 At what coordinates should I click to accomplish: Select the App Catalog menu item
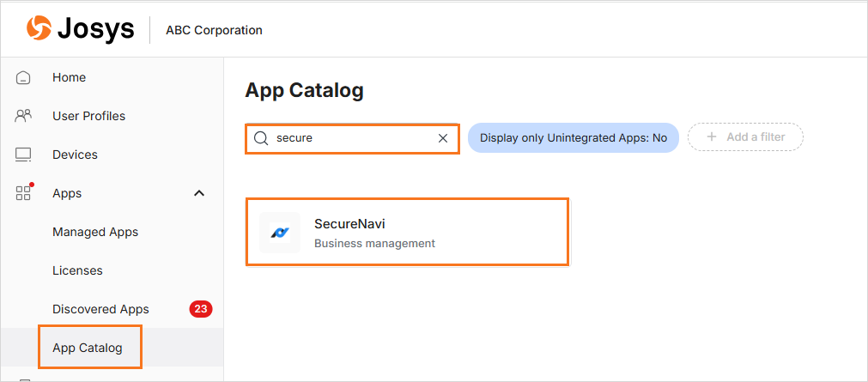88,348
